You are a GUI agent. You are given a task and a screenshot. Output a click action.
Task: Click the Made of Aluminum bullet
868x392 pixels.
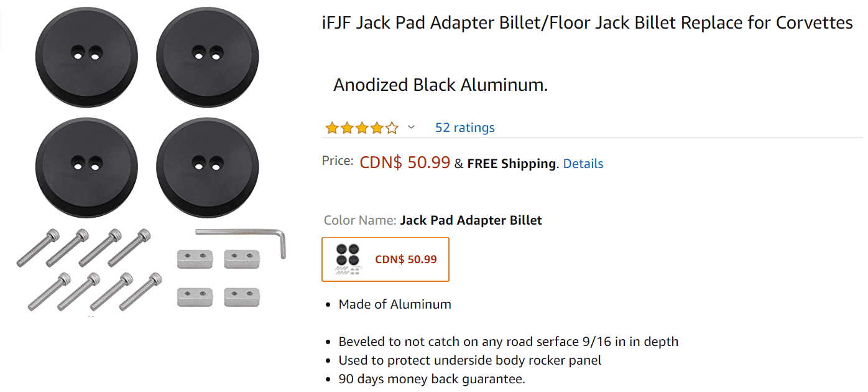pyautogui.click(x=395, y=304)
